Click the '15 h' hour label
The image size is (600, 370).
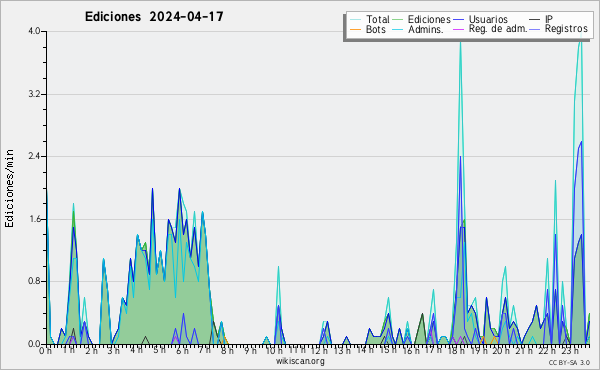point(388,350)
